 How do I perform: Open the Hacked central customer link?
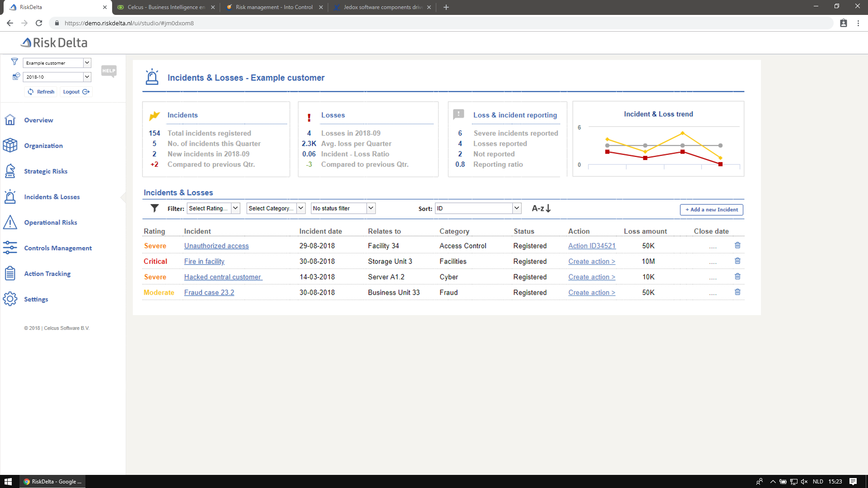click(223, 277)
